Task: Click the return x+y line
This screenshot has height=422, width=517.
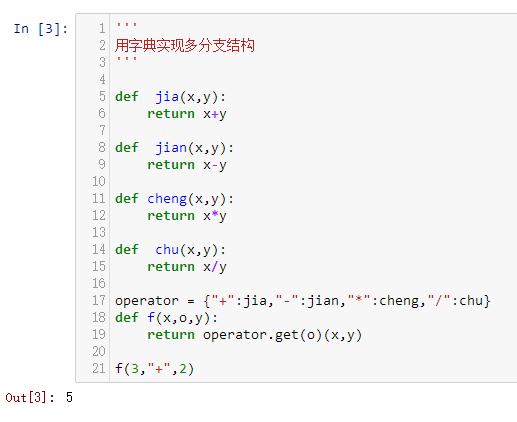Action: [187, 114]
